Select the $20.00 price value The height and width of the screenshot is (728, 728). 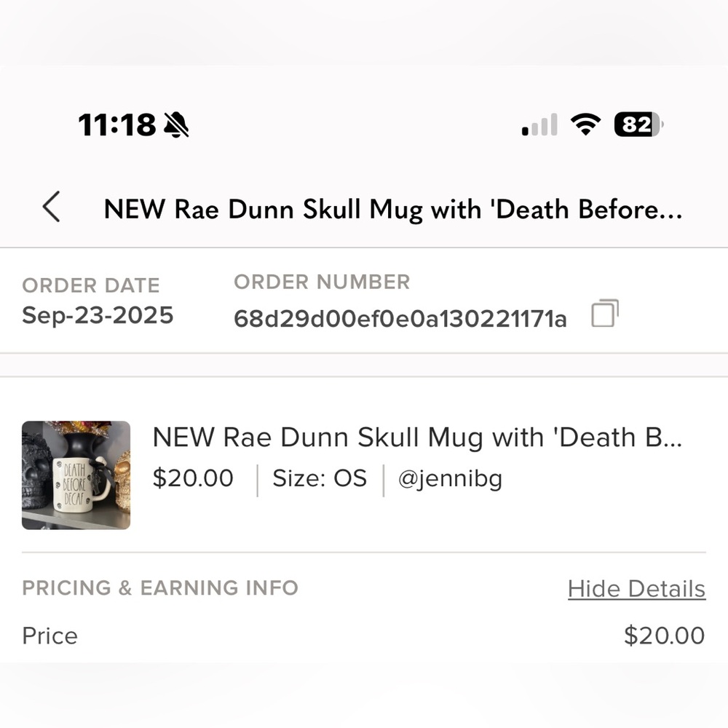tap(664, 636)
